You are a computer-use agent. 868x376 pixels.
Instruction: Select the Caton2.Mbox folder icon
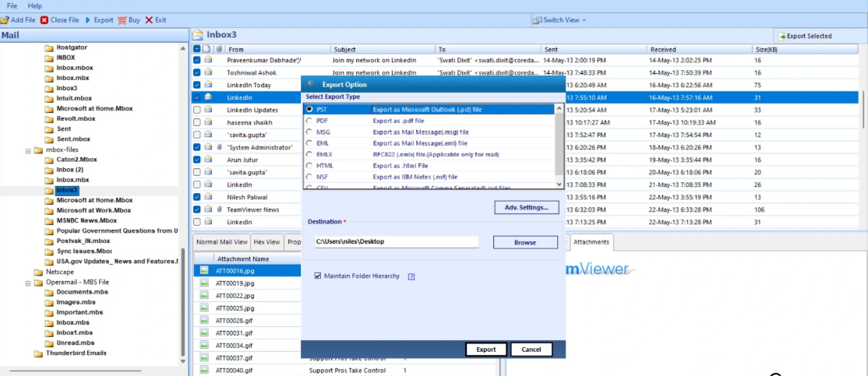(49, 160)
